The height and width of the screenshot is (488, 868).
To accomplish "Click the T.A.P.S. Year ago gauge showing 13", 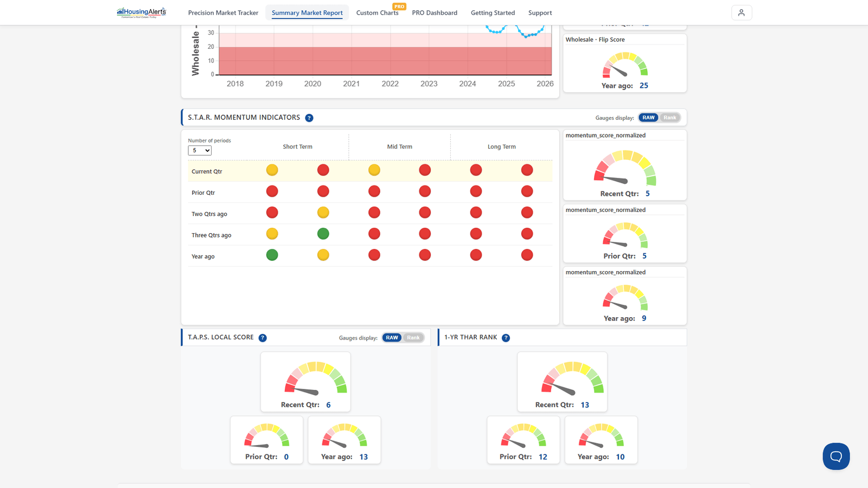I will tap(344, 435).
